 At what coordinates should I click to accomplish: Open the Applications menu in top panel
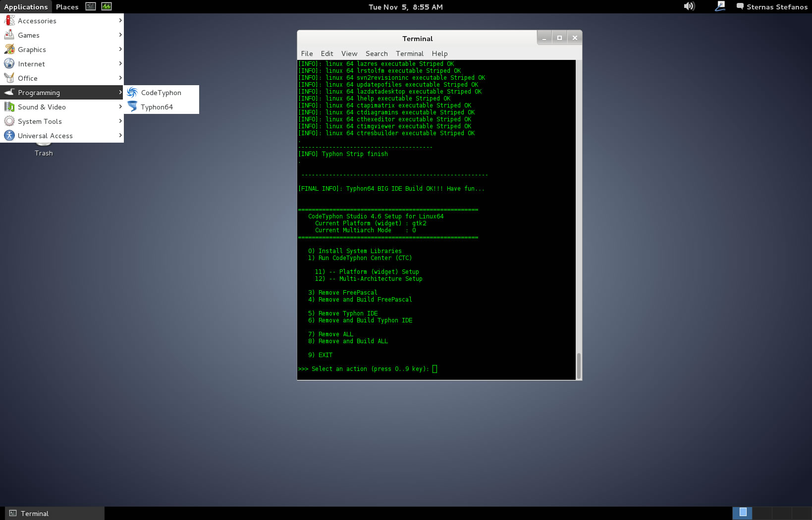pyautogui.click(x=26, y=6)
